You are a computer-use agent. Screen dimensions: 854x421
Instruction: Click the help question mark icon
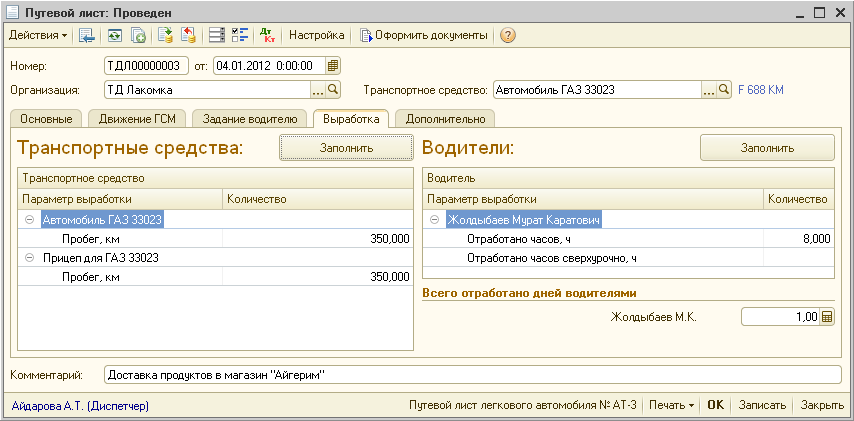(x=508, y=35)
